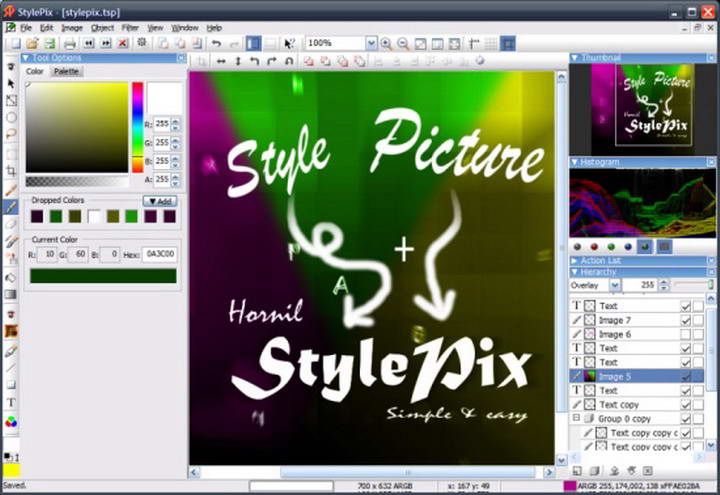Collapse the Hierarchy panel

click(574, 272)
